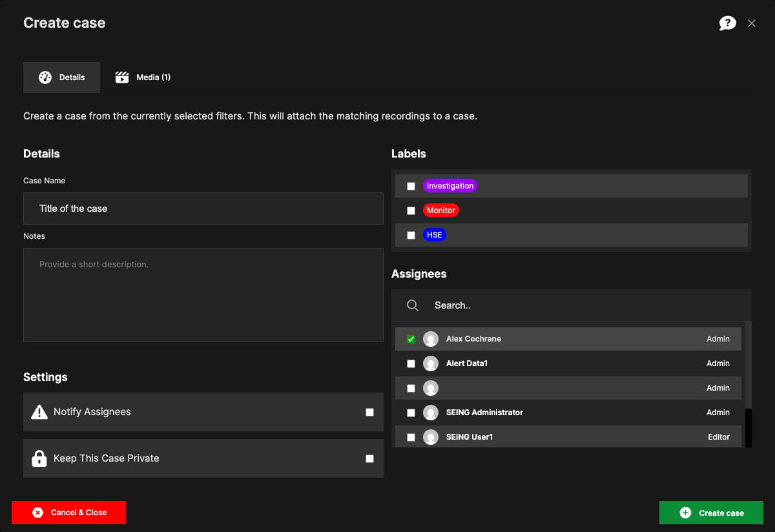This screenshot has height=532, width=775.
Task: Click the help chat bubble icon
Action: [727, 23]
